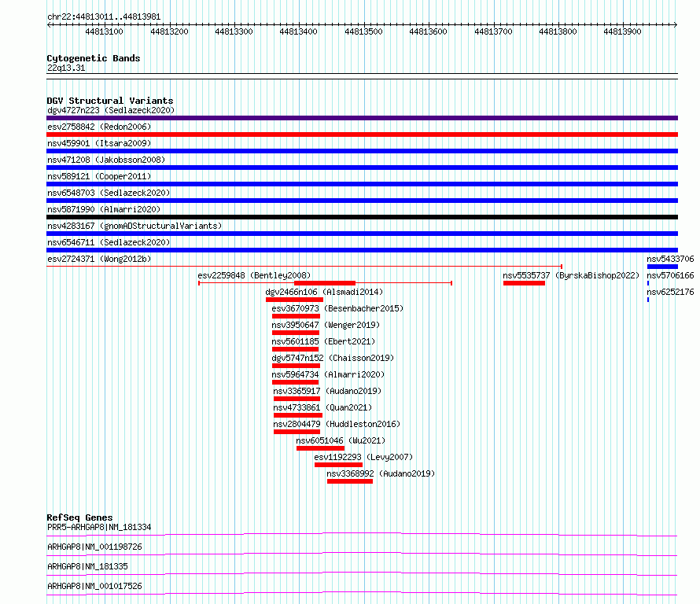Screen dimensions: 700x604
Task: Click ruler position 44813600
Action: click(x=429, y=31)
